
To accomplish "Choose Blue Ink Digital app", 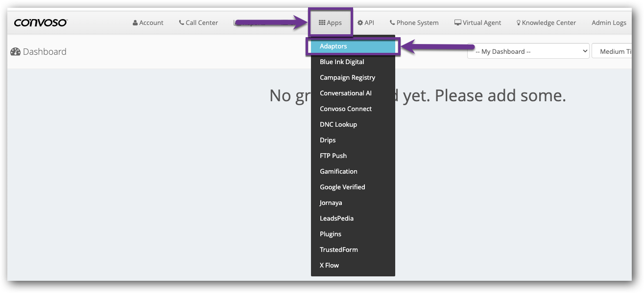I will coord(342,62).
